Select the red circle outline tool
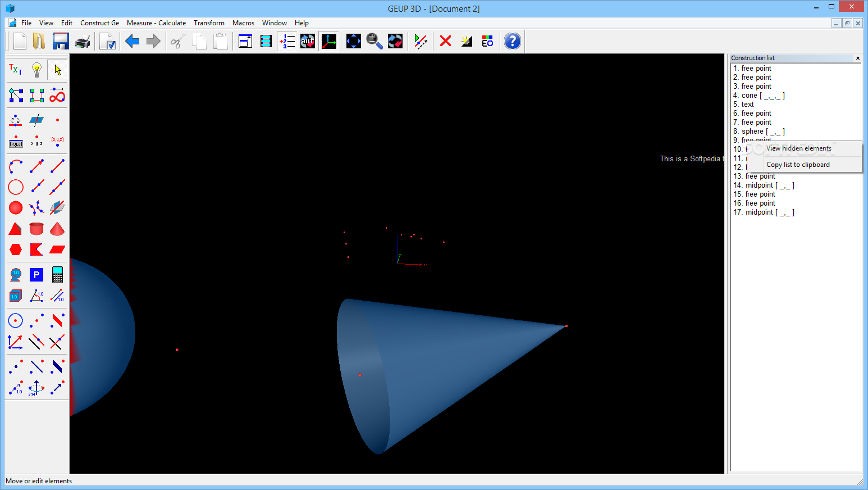868x490 pixels. (16, 187)
